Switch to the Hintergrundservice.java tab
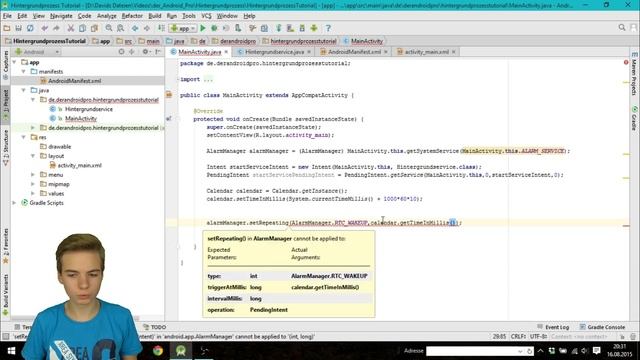The width and height of the screenshot is (640, 360). point(274,52)
